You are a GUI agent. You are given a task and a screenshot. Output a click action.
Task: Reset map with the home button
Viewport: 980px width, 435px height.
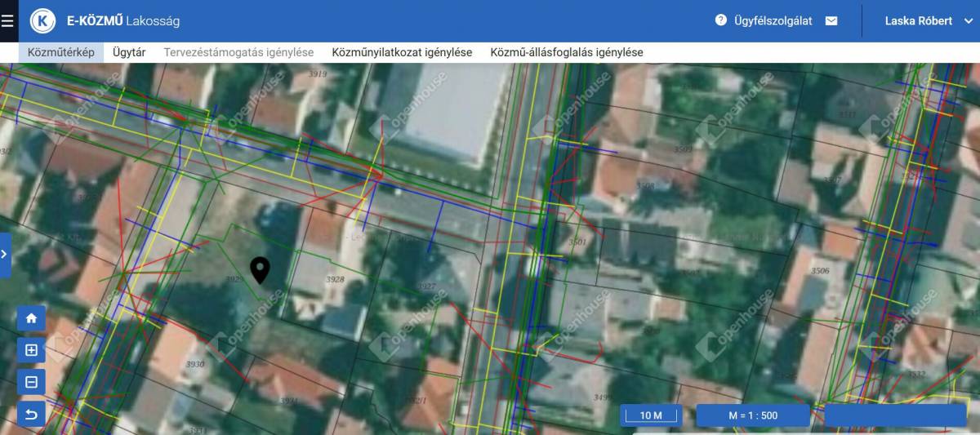click(x=31, y=318)
